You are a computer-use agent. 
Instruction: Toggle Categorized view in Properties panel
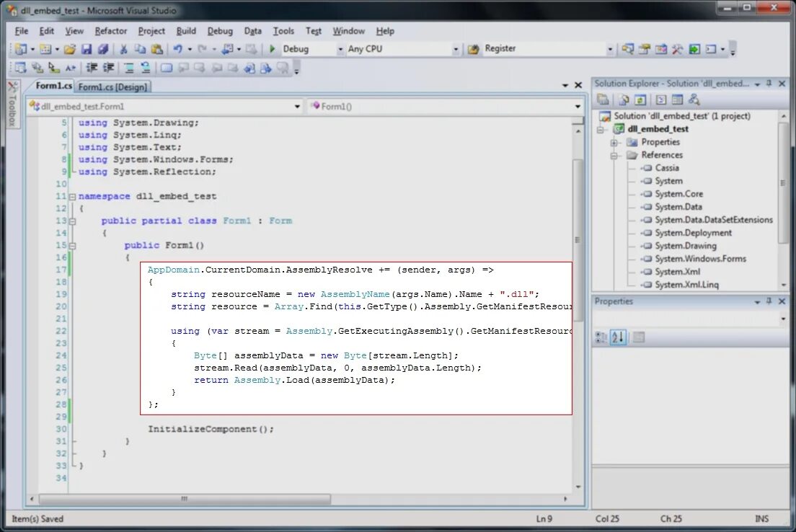point(601,337)
